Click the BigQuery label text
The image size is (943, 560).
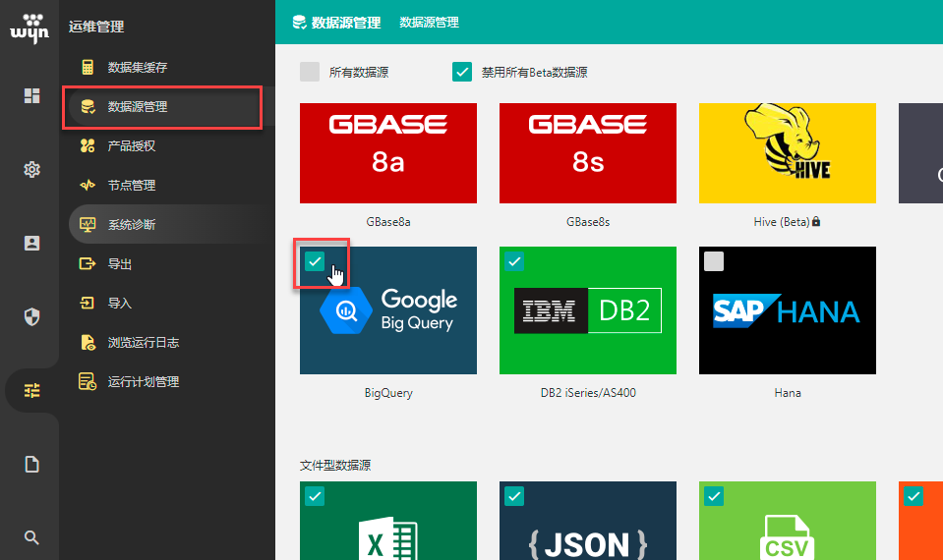coord(388,393)
